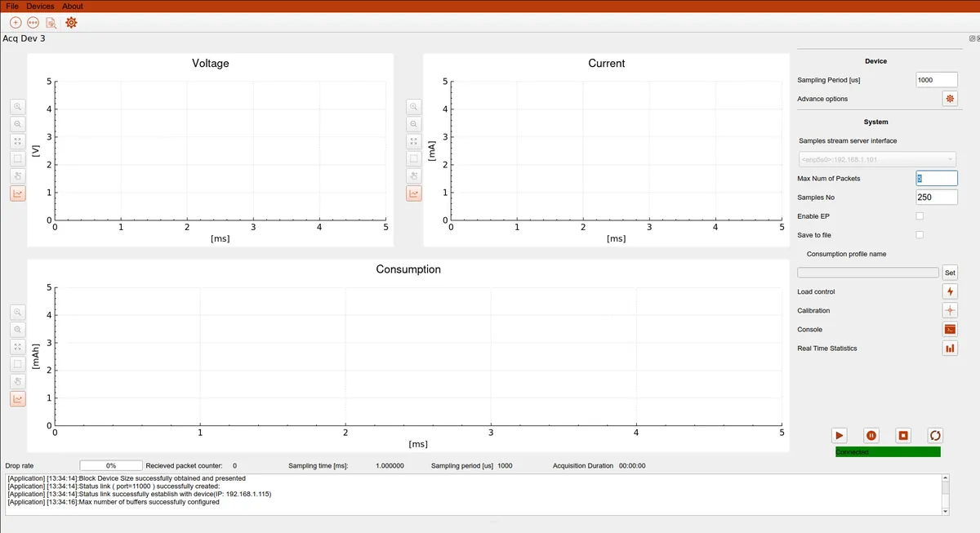Viewport: 980px width, 533px height.
Task: Open the document search toolbar icon
Action: tap(51, 22)
